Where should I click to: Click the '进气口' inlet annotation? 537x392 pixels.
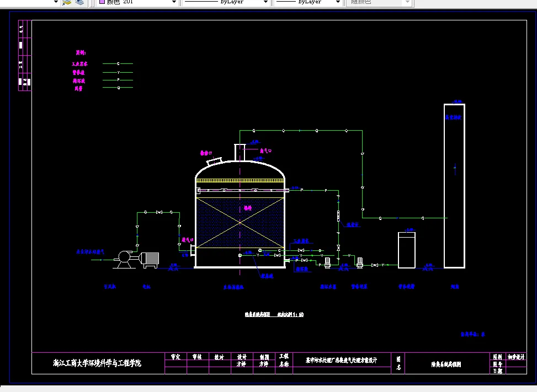(187, 240)
